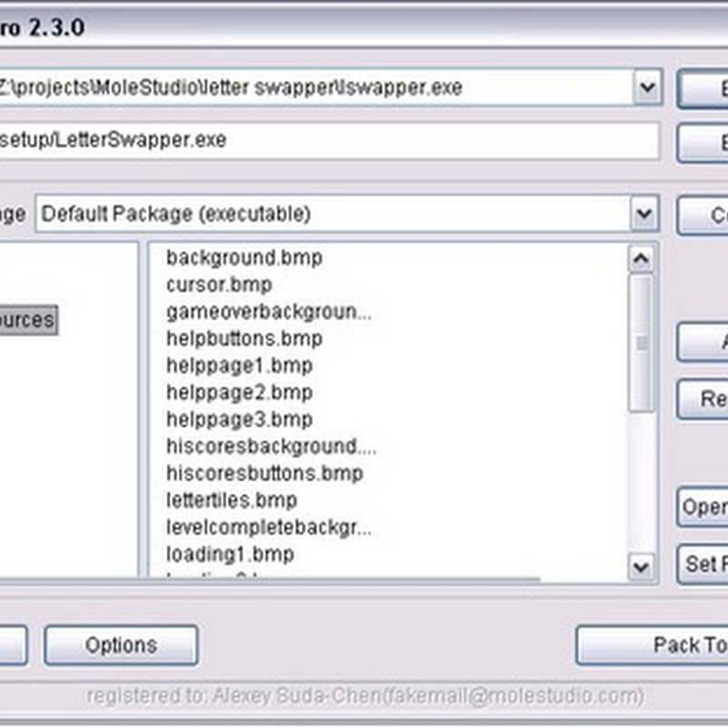
Task: Open the package type dropdown
Action: (646, 215)
